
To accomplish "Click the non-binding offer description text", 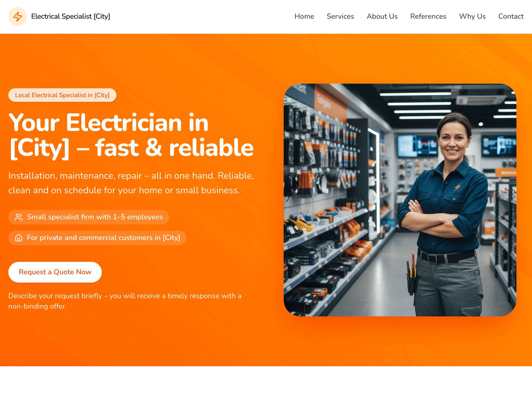I will point(125,301).
